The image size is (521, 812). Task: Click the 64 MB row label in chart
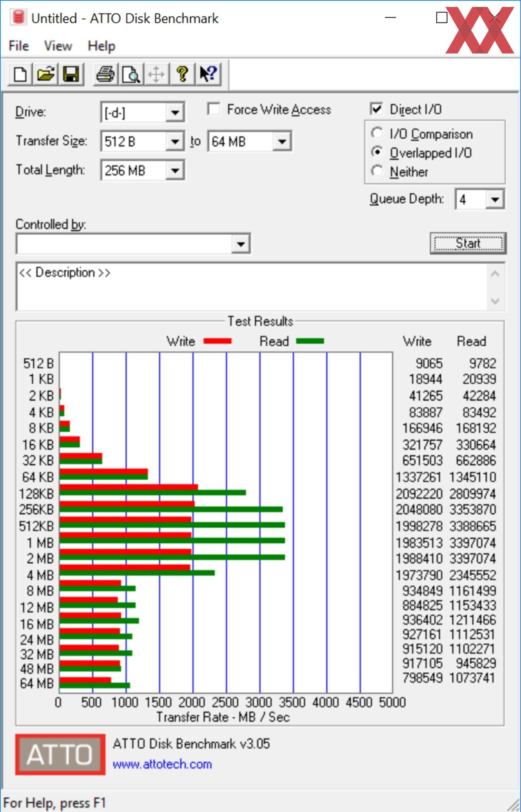click(x=37, y=683)
